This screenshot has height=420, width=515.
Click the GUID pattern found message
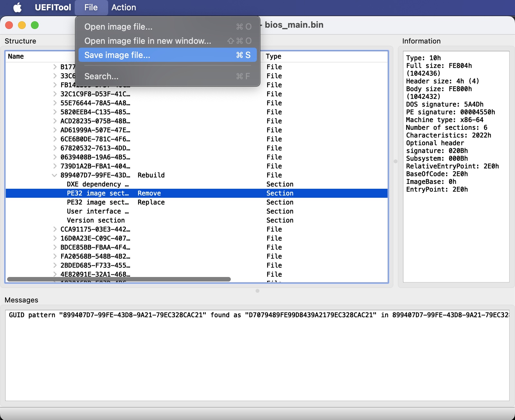[259, 315]
